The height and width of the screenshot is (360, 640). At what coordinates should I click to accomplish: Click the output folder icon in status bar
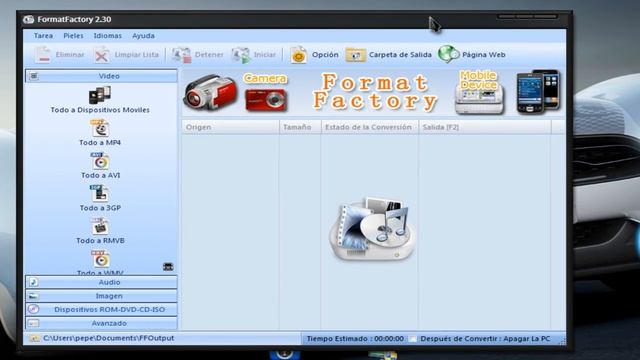[x=34, y=338]
